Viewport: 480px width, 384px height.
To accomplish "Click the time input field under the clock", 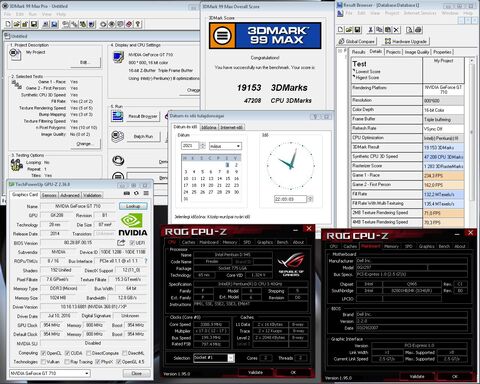I will pos(290,199).
